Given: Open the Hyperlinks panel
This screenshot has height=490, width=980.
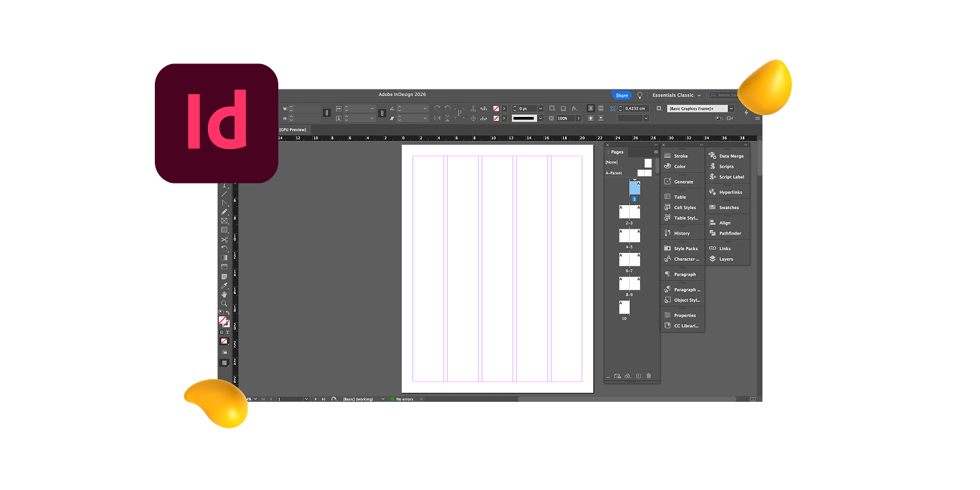Looking at the screenshot, I should tap(726, 192).
